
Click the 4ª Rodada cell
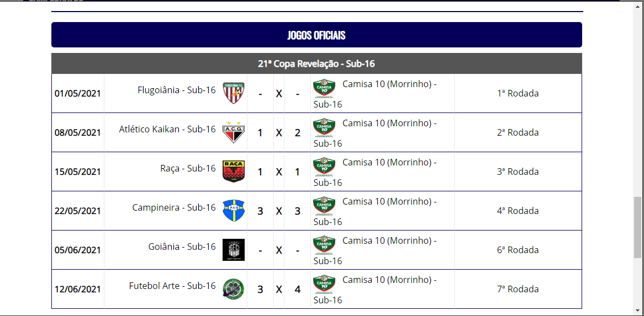point(518,211)
